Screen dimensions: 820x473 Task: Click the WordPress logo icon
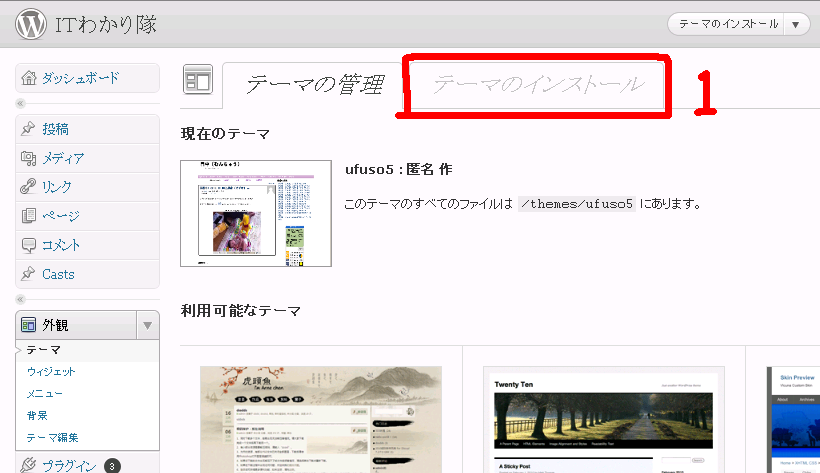tap(31, 24)
